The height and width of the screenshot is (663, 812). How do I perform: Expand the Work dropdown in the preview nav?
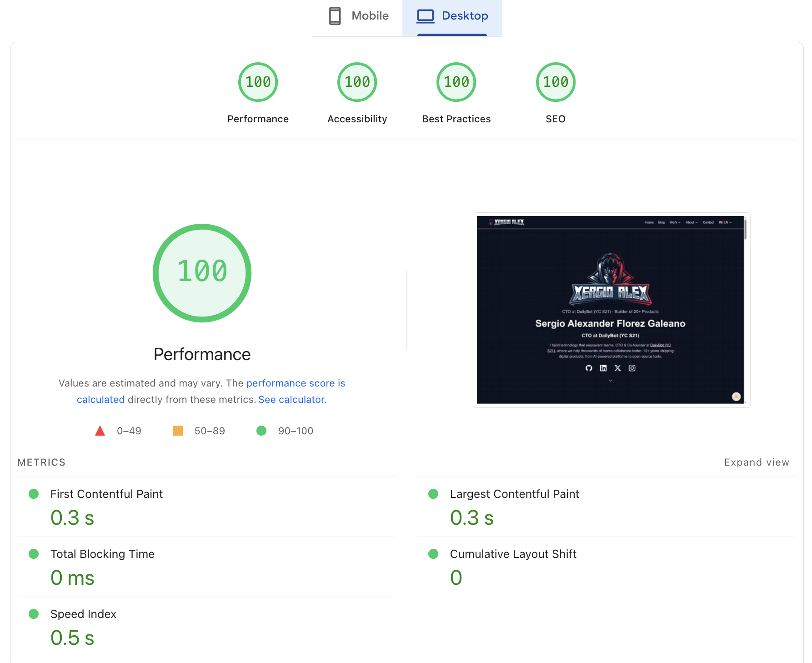click(x=675, y=222)
